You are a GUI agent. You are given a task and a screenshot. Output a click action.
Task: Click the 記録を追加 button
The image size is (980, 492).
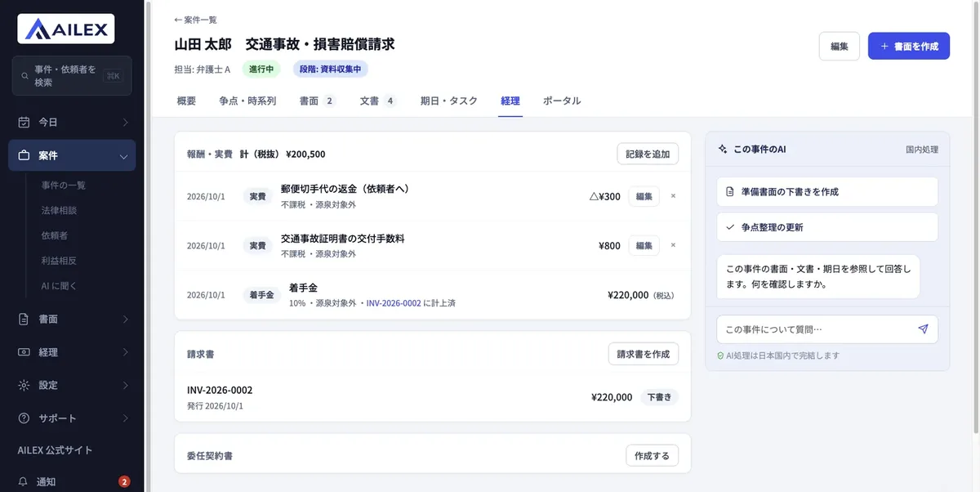pos(648,154)
